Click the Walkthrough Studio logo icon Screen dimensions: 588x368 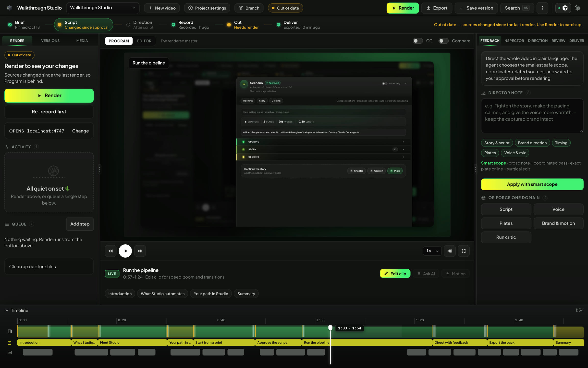click(x=9, y=8)
